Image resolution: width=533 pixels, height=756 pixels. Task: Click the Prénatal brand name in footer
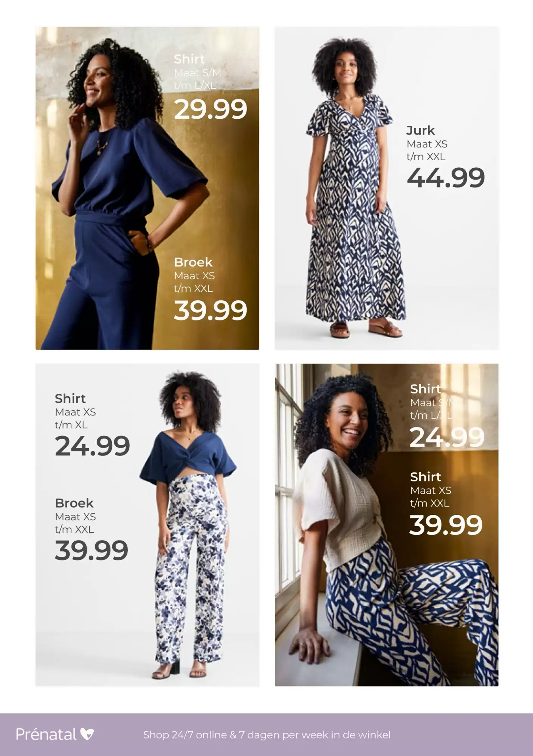[x=46, y=734]
